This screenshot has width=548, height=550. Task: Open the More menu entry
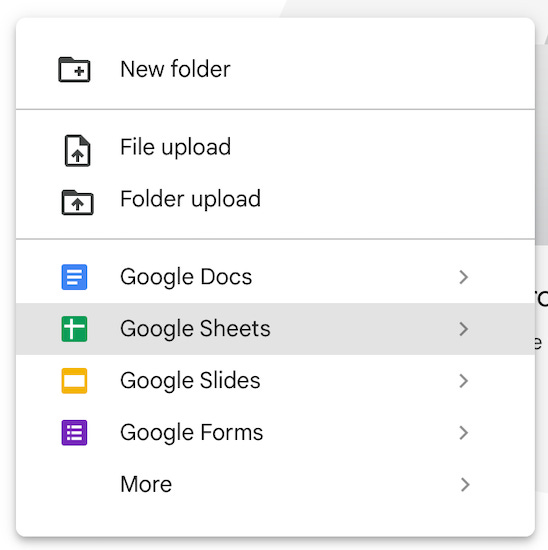pos(275,484)
